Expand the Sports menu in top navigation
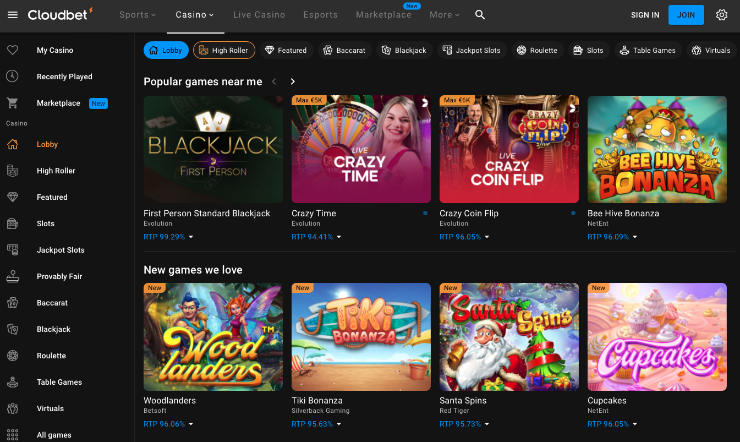Viewport: 740px width, 442px height. pyautogui.click(x=137, y=15)
